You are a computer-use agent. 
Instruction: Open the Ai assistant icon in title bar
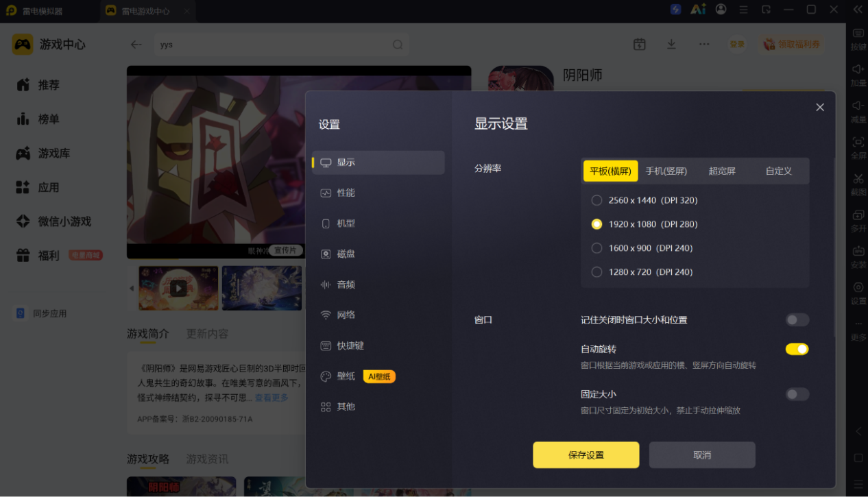pyautogui.click(x=698, y=10)
